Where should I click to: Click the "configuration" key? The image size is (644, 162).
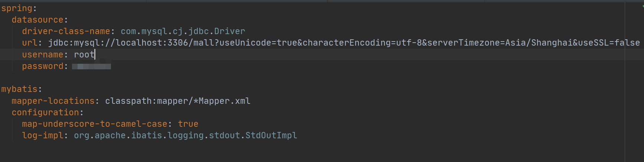[45, 112]
